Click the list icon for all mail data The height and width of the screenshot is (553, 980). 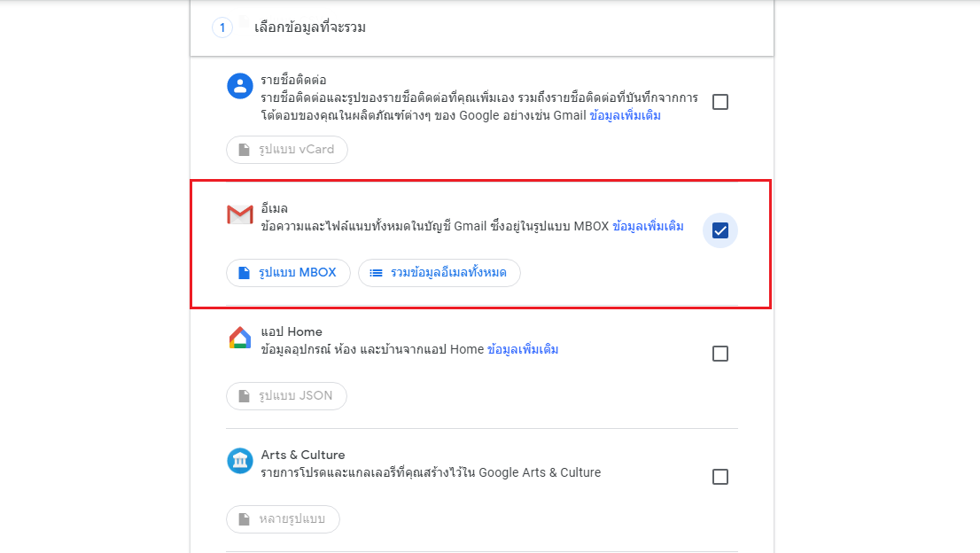[376, 273]
